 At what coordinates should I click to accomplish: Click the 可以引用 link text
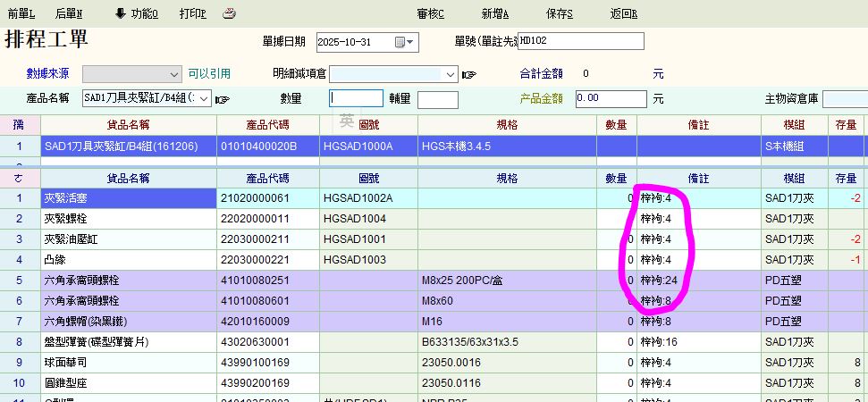coord(209,74)
